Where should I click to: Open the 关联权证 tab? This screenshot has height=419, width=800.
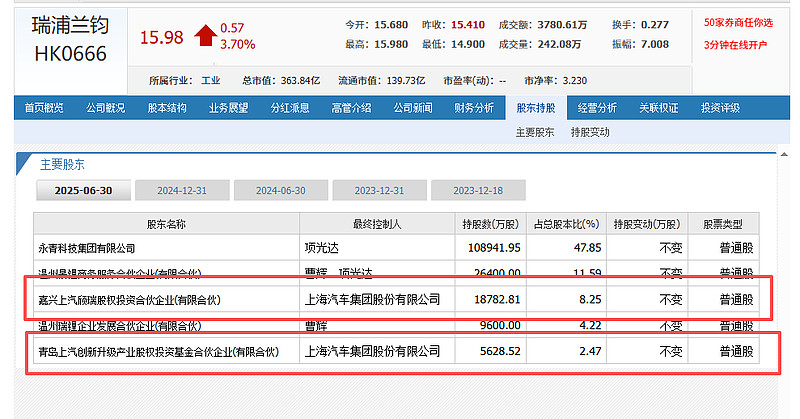tap(659, 108)
